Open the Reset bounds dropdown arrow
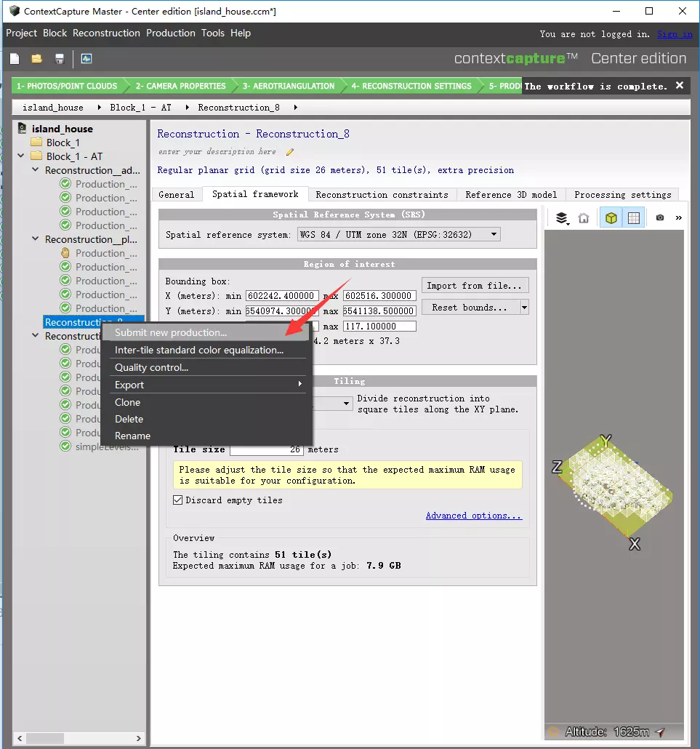Screen dimensions: 700x749 click(x=524, y=308)
